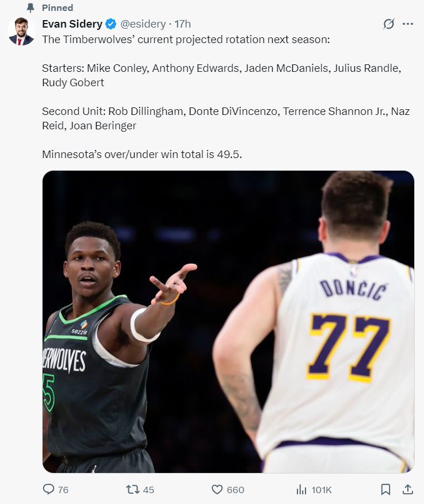Screen dimensions: 424x504
Task: Like the post with the heart icon
Action: [217, 489]
